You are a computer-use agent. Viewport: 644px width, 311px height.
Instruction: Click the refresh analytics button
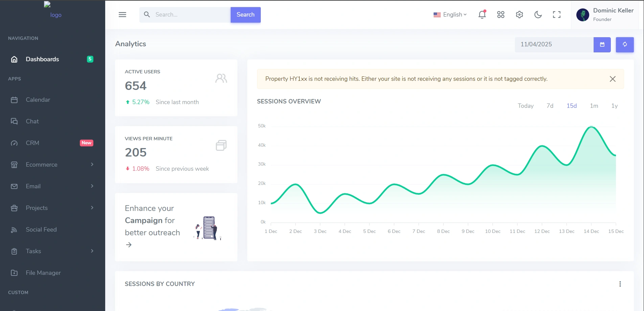(x=624, y=45)
